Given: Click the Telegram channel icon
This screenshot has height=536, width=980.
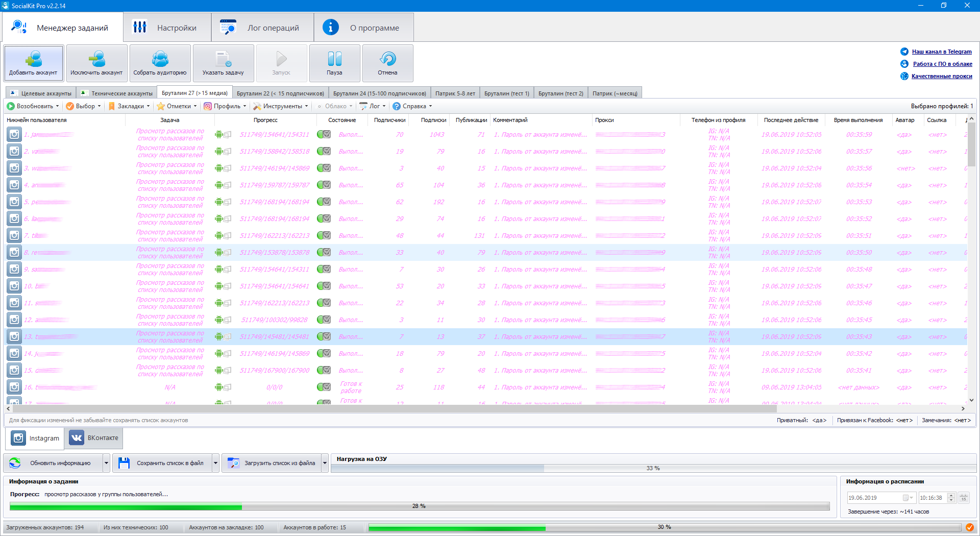Looking at the screenshot, I should click(x=904, y=52).
